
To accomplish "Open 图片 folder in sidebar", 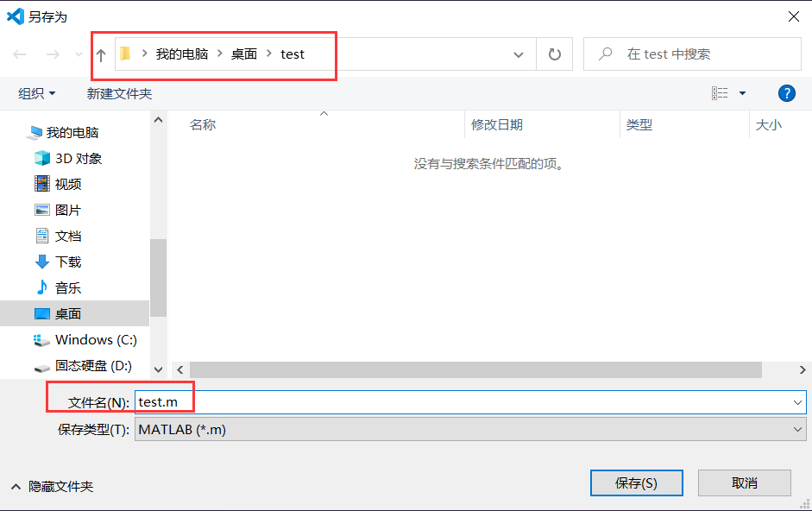I will click(x=68, y=211).
